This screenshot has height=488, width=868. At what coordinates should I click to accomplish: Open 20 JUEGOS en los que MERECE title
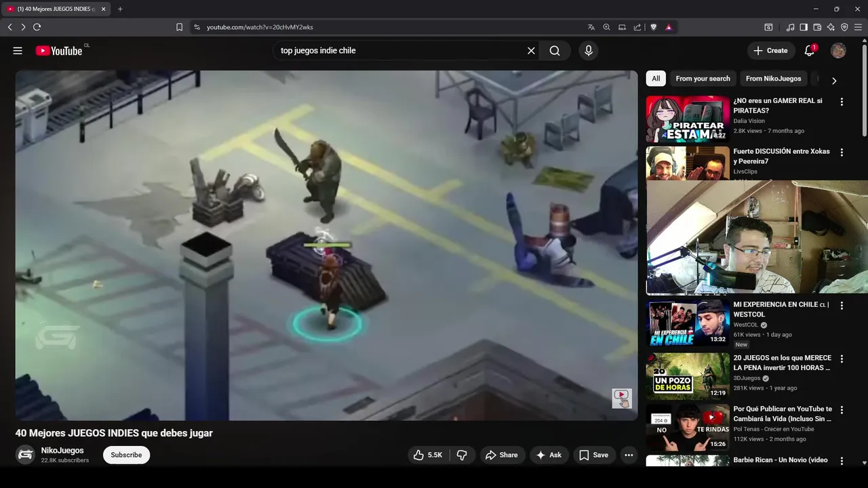pyautogui.click(x=782, y=363)
